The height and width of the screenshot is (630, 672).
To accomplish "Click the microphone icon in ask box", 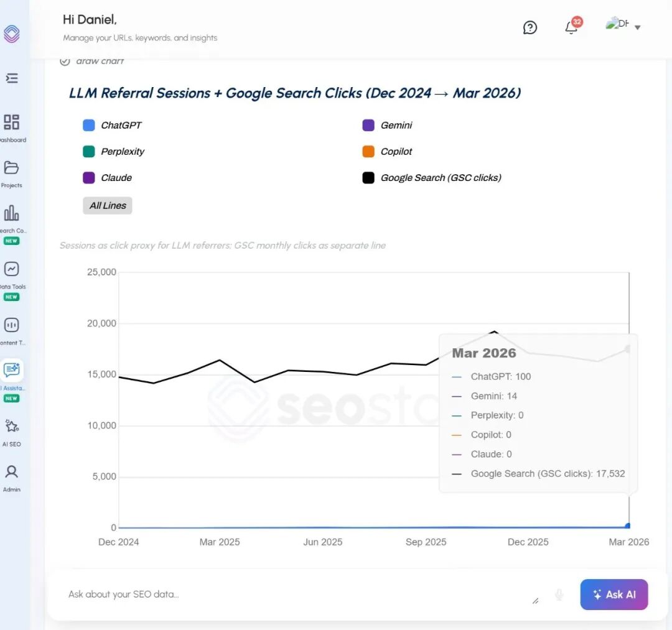I will (x=559, y=595).
